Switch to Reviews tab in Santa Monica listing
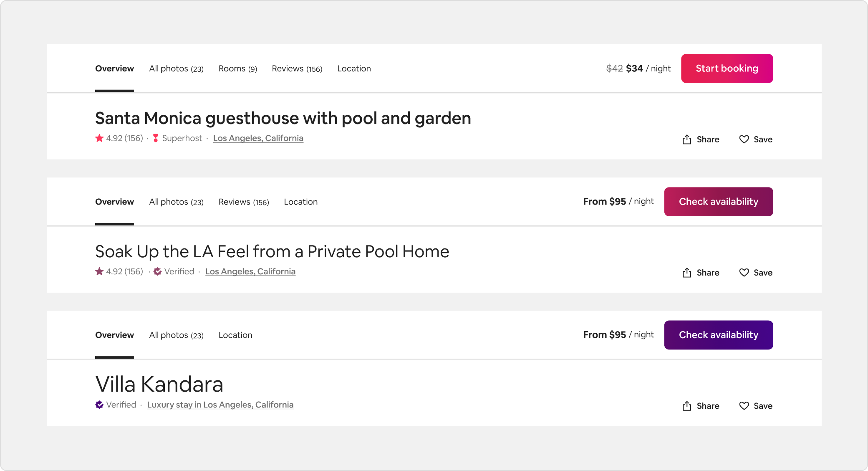 click(x=297, y=69)
